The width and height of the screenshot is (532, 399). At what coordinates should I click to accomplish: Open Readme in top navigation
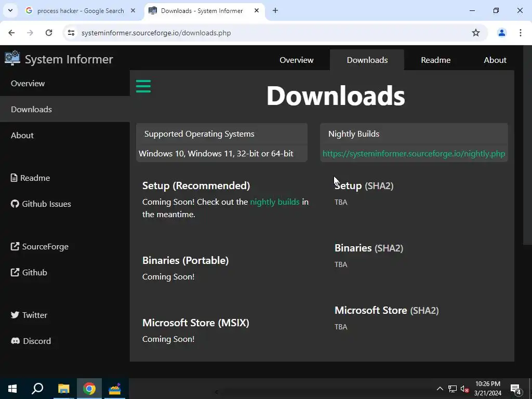click(436, 60)
